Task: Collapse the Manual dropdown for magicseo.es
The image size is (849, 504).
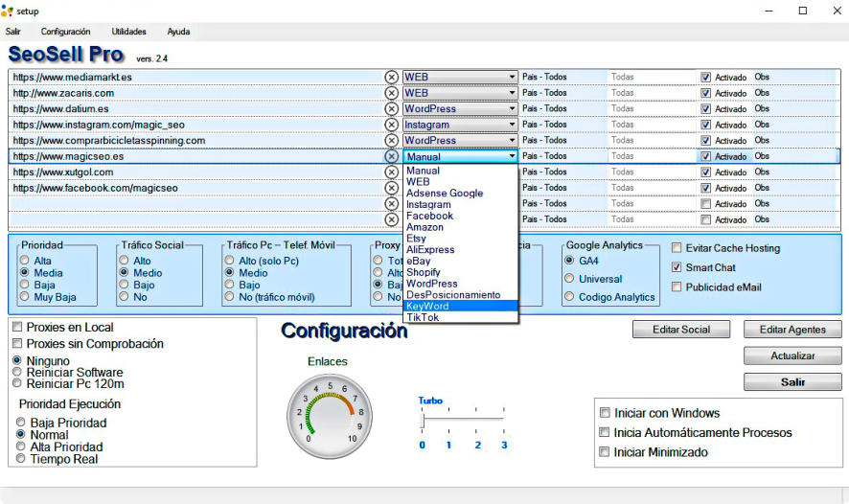Action: [460, 156]
